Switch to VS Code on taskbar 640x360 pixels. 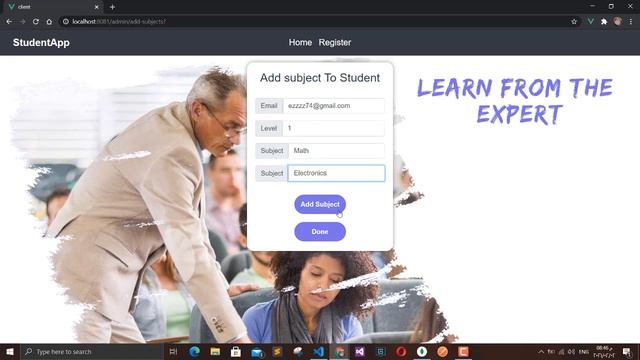point(319,351)
